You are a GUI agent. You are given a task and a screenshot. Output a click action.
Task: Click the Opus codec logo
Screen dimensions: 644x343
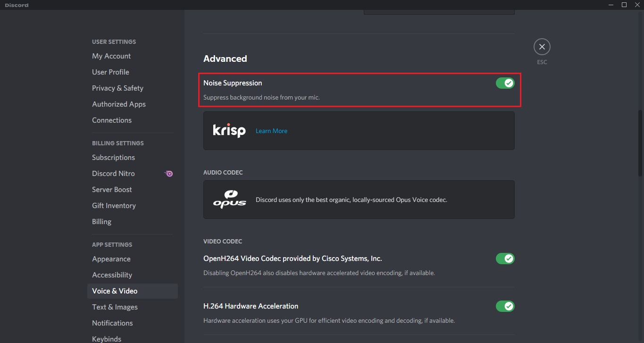click(229, 199)
